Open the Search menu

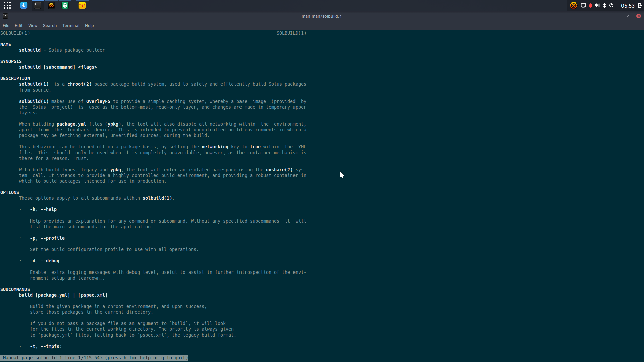(x=50, y=26)
